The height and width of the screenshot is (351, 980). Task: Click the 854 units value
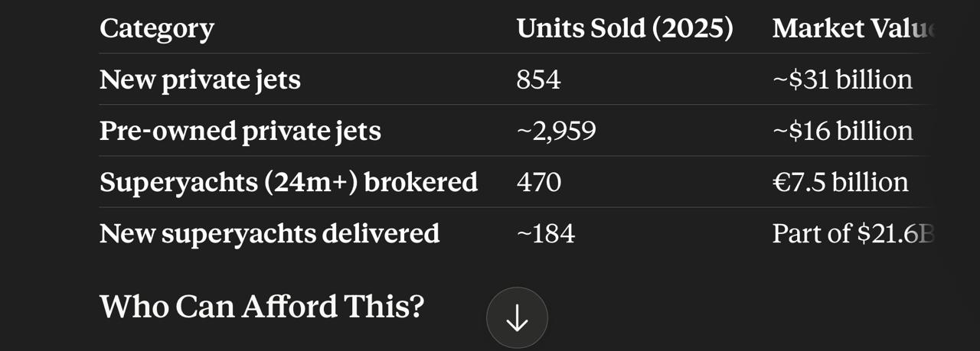pos(538,80)
